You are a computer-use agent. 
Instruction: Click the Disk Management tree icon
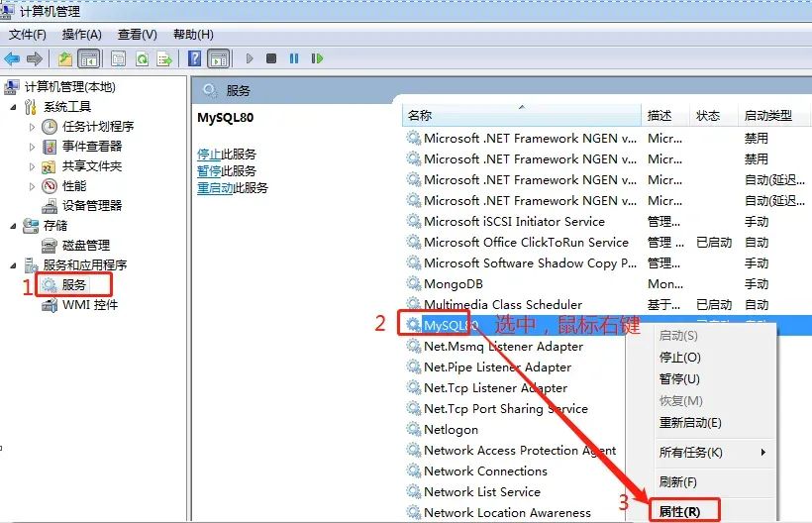[x=50, y=245]
